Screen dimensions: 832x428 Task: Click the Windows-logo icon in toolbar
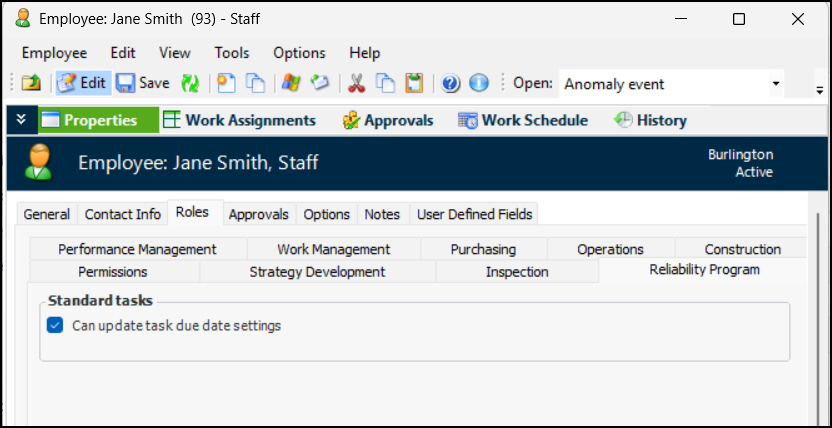point(291,84)
